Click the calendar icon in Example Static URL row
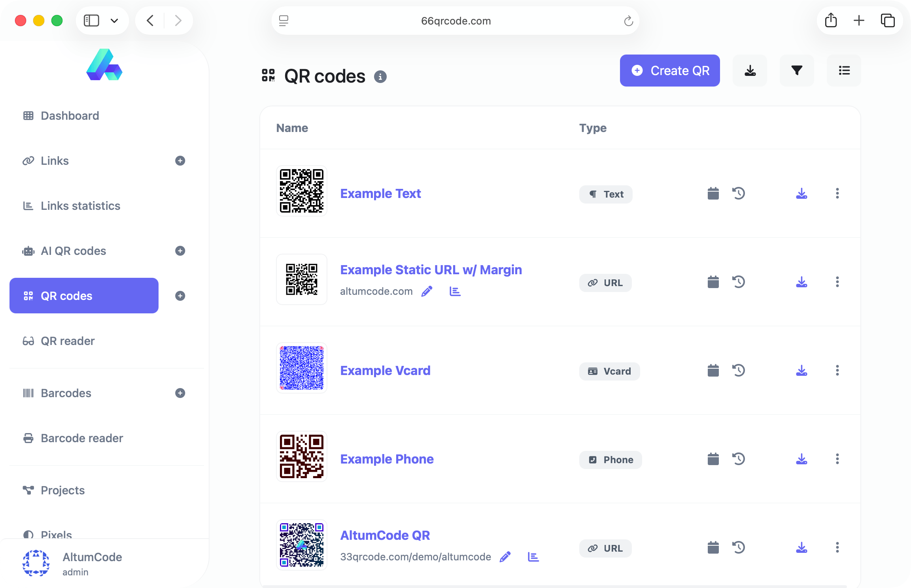Image resolution: width=911 pixels, height=588 pixels. pos(713,282)
